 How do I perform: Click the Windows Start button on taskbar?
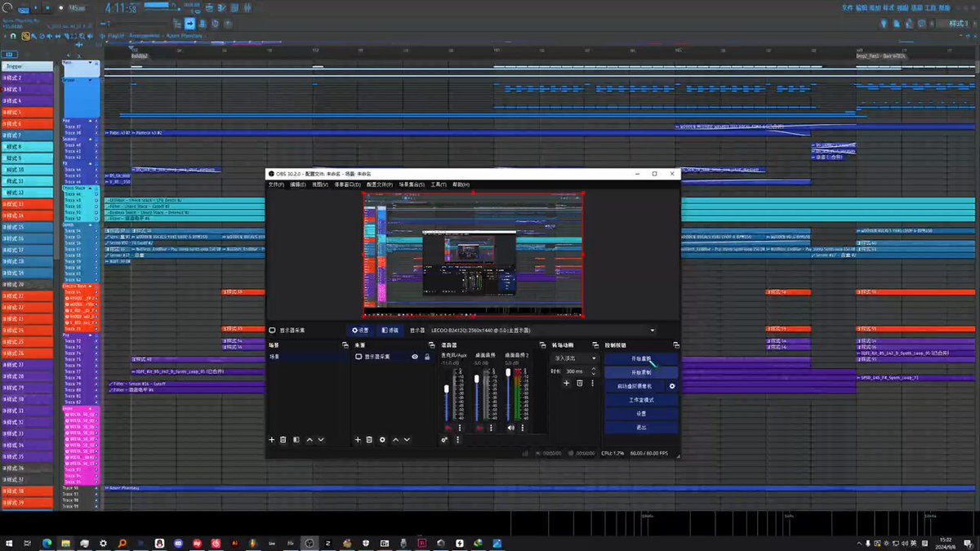pyautogui.click(x=10, y=543)
